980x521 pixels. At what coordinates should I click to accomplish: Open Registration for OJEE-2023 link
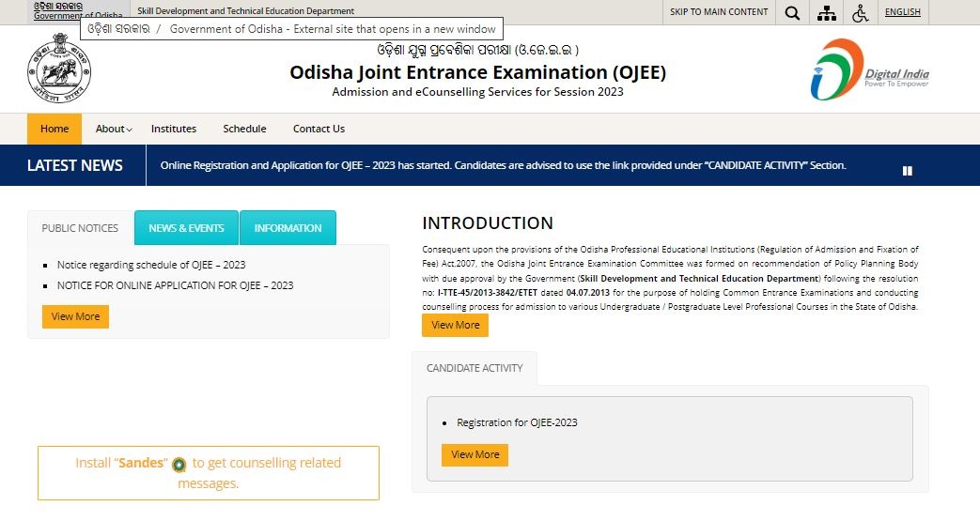[x=517, y=423]
